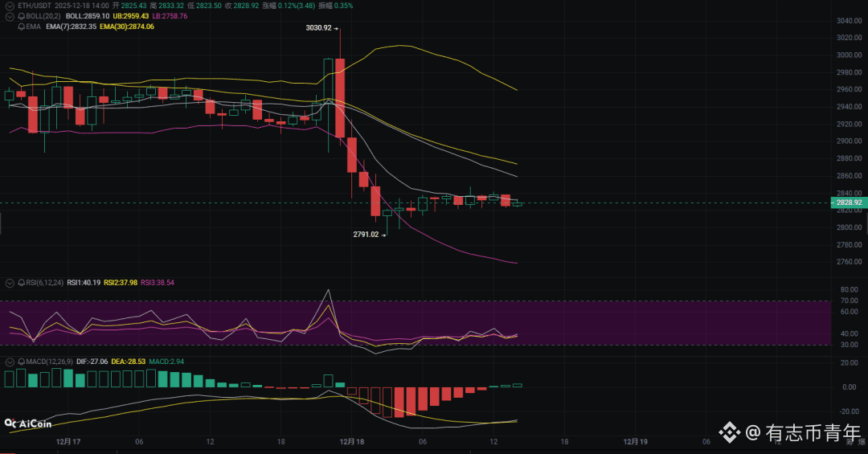Click the EMA(30):2874.06 value
Screen dimensions: 868x454
127,27
